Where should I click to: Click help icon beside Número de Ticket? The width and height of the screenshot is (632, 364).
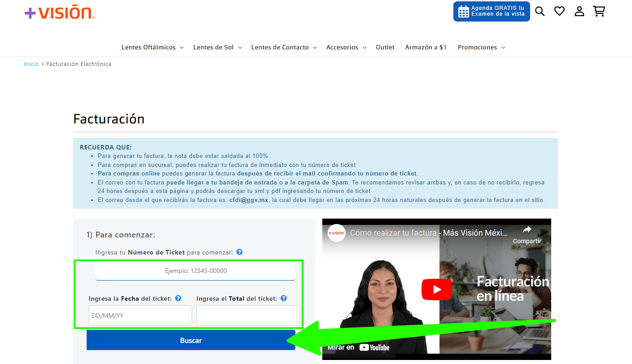point(240,252)
